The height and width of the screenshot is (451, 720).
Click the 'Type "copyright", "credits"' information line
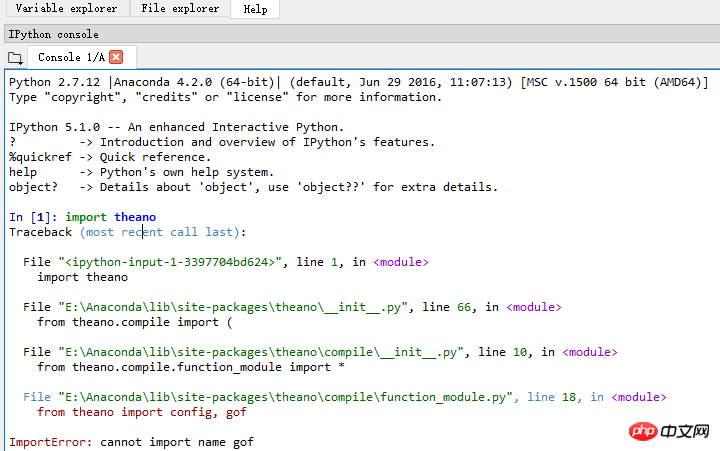(x=225, y=97)
